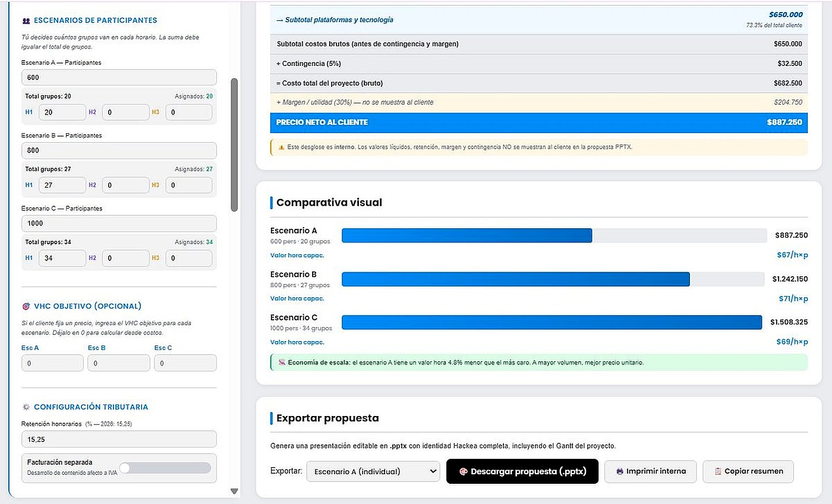Click the Escenario C comparison bar
Viewport: 832px width, 504px height.
point(551,322)
